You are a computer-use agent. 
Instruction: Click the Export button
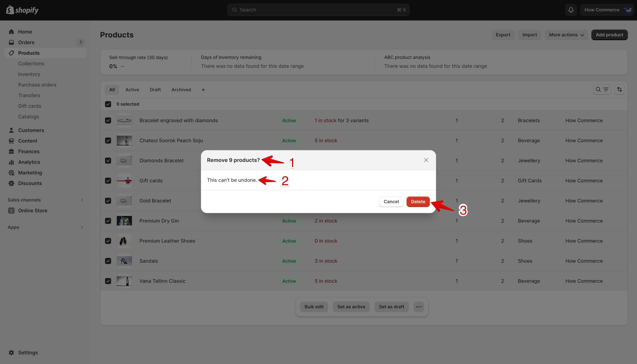[503, 35]
